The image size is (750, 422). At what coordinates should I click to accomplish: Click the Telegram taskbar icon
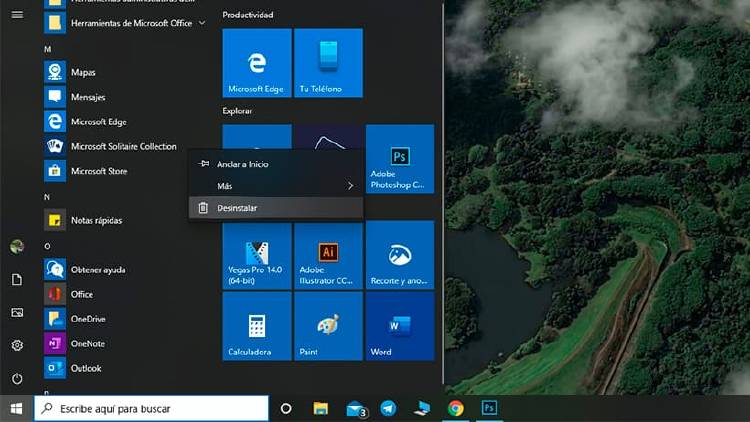click(x=388, y=408)
